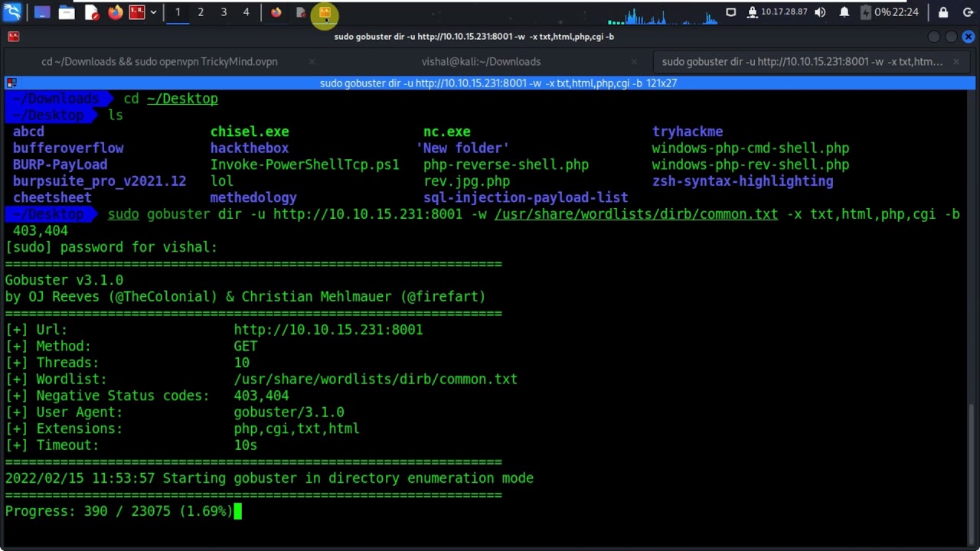
Task: Click the 'New folder' directory name
Action: point(463,148)
